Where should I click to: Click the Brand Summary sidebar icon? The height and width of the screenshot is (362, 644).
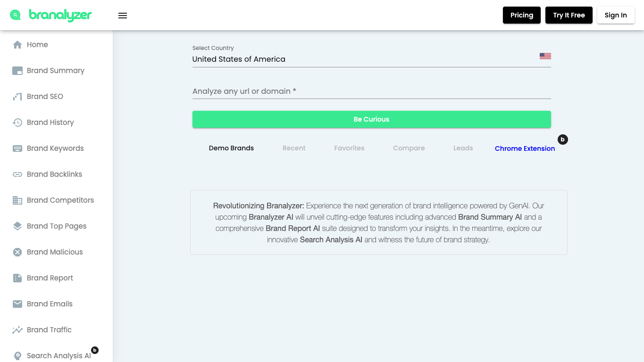pyautogui.click(x=17, y=71)
